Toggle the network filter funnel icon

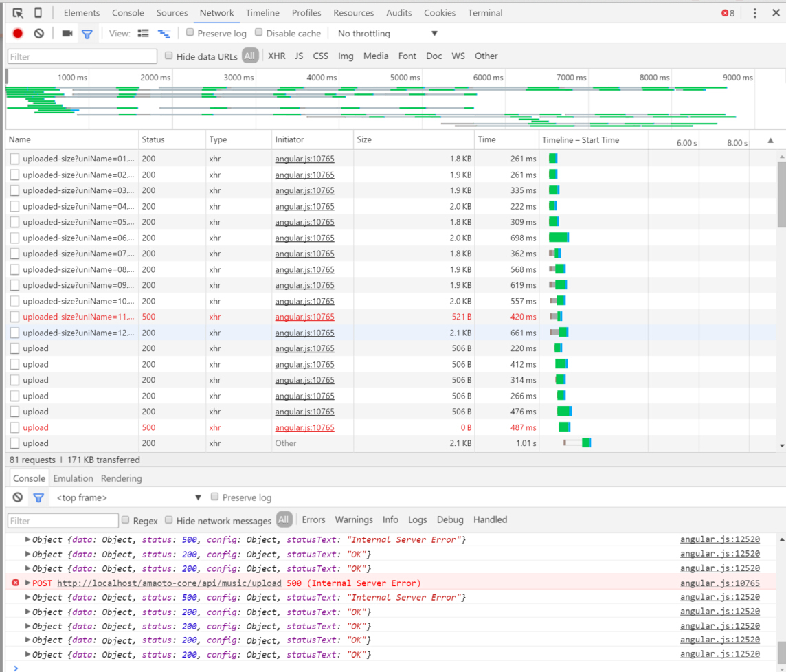87,34
